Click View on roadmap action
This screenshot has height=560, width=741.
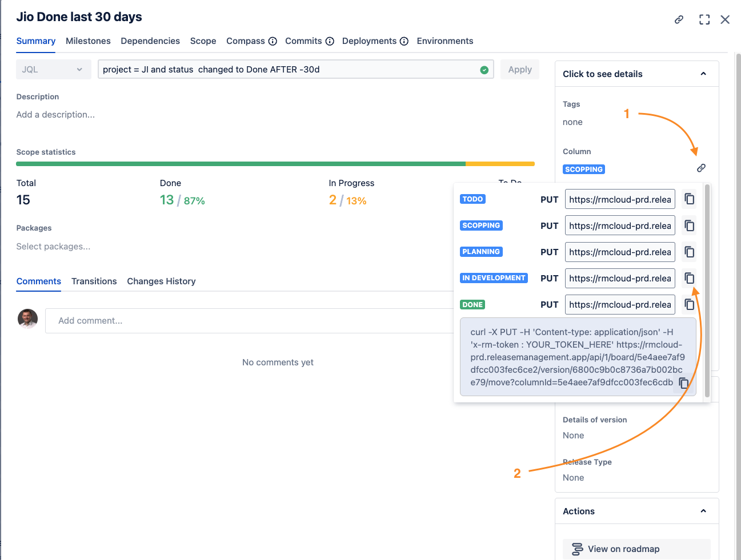[623, 549]
